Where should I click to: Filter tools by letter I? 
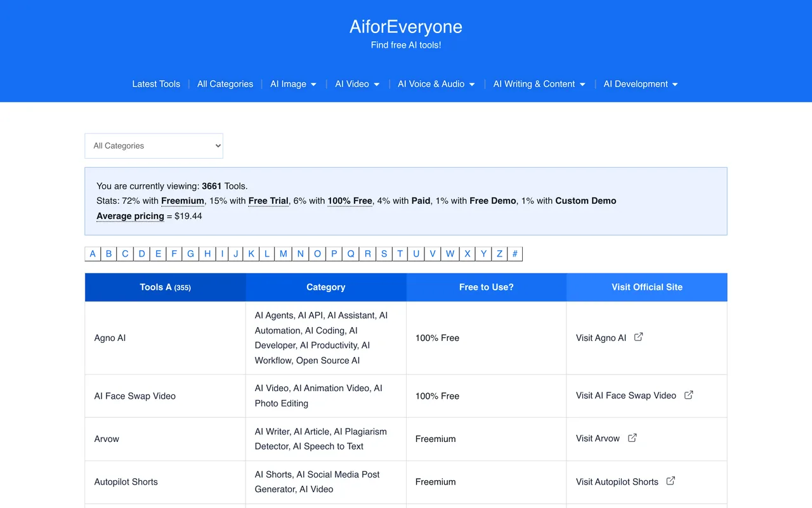coord(222,254)
